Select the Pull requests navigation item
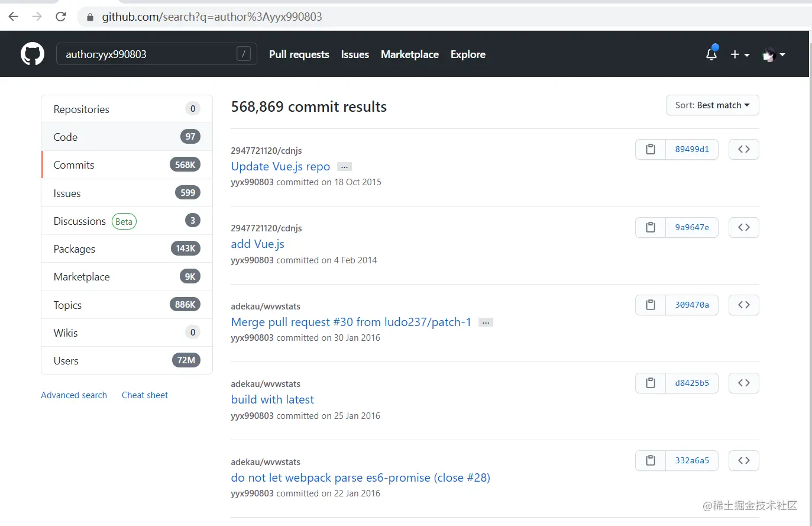 coord(299,54)
